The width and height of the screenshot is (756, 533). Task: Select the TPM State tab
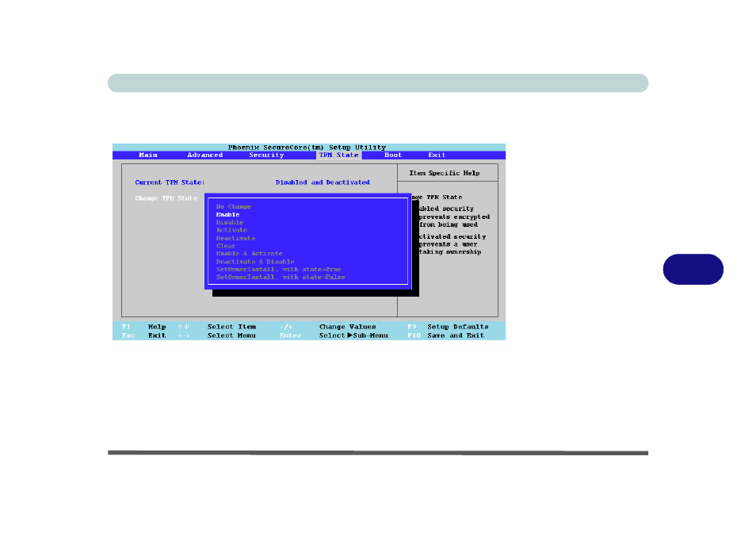(339, 155)
